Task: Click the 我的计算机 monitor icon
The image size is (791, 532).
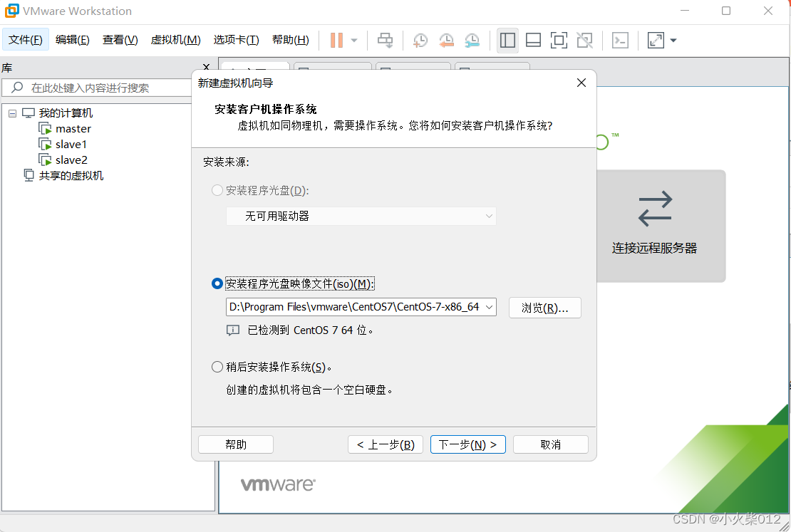Action: coord(29,113)
